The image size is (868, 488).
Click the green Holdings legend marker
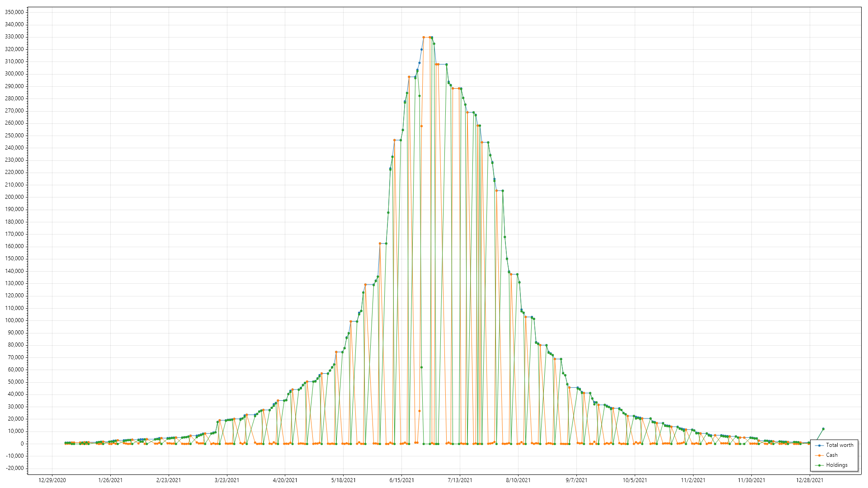pyautogui.click(x=819, y=465)
